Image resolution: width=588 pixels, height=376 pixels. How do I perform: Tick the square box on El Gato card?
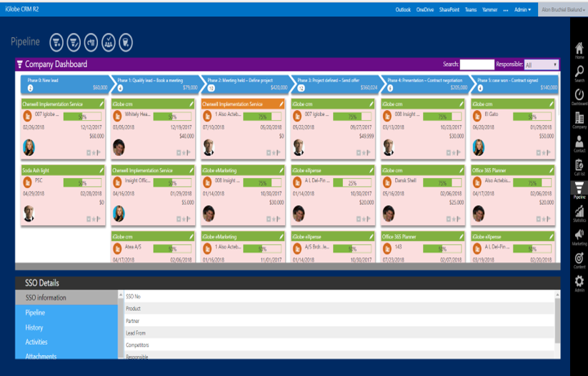pyautogui.click(x=539, y=153)
